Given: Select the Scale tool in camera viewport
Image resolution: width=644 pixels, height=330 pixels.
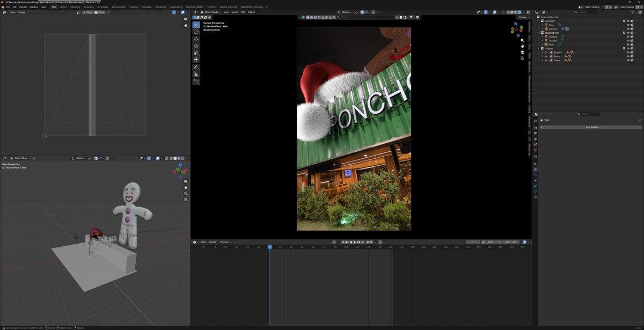Looking at the screenshot, I should pyautogui.click(x=196, y=53).
